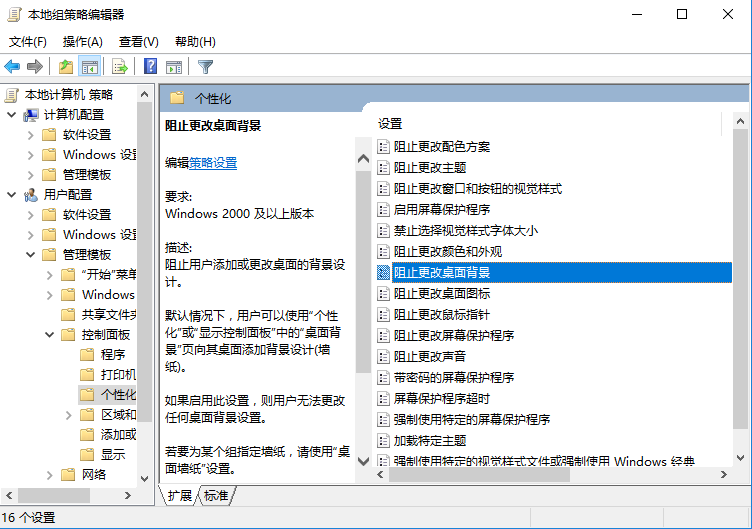Select 阻止更改屏幕保护程序 policy

point(454,336)
